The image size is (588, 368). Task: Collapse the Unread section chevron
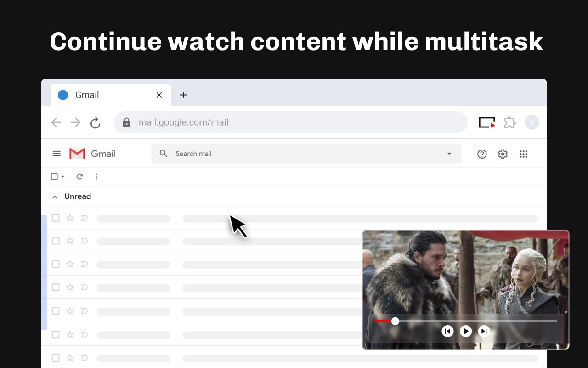point(55,197)
